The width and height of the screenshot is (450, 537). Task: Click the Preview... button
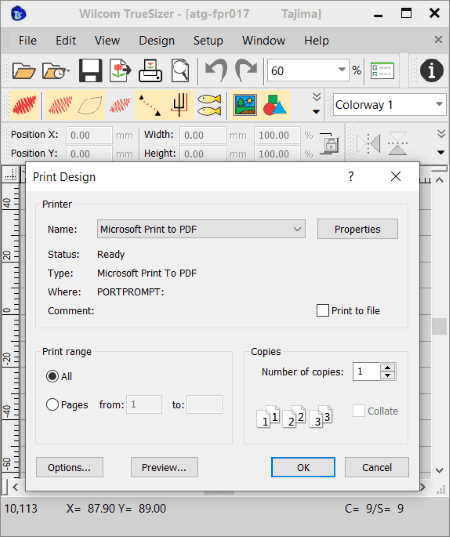click(164, 467)
